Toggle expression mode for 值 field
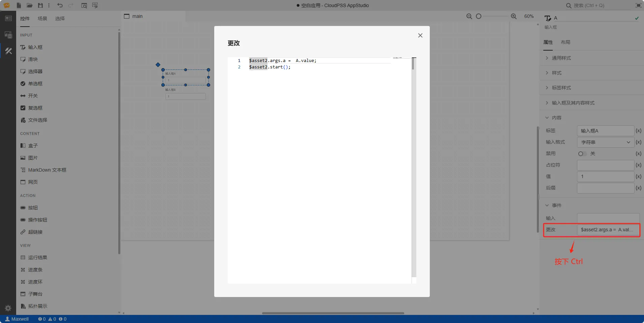The width and height of the screenshot is (644, 323). tap(638, 177)
